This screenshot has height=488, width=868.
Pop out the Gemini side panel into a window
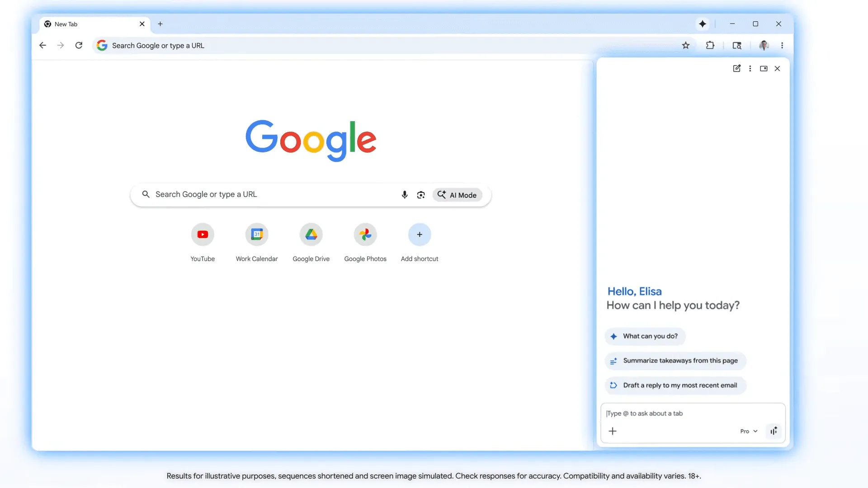(763, 68)
